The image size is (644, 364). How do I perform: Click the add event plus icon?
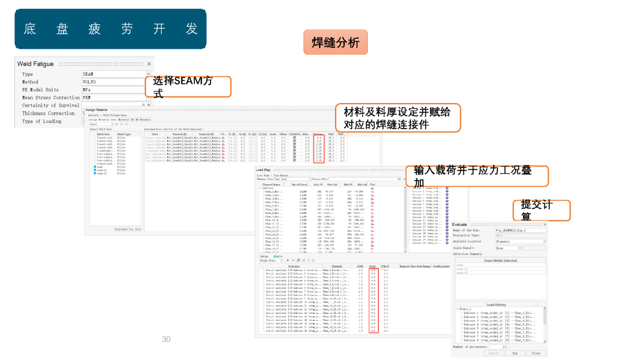287,260
